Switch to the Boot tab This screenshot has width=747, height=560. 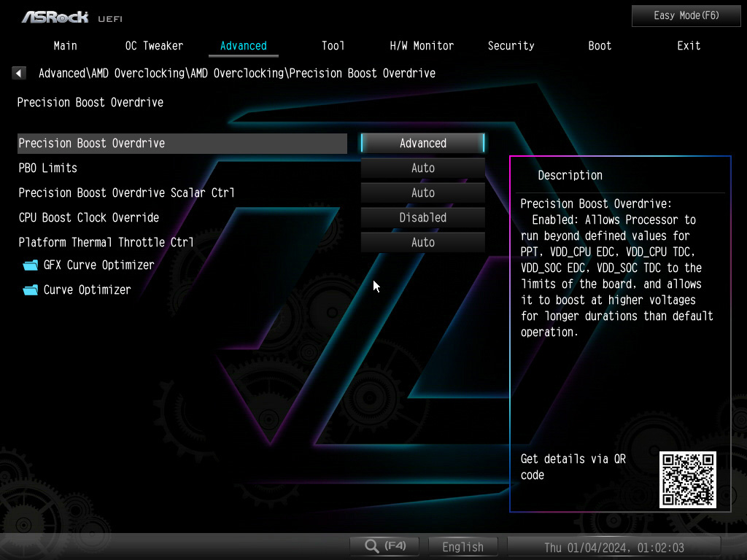tap(600, 46)
